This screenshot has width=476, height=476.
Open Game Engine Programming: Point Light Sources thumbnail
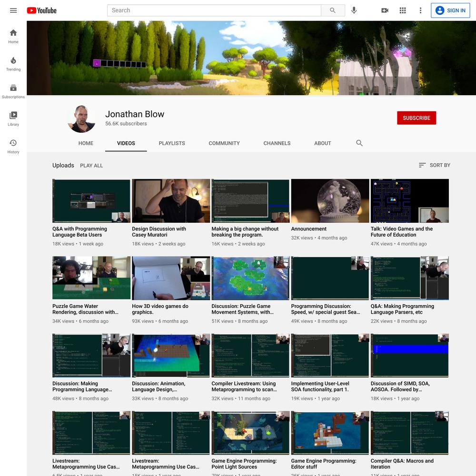pyautogui.click(x=250, y=433)
